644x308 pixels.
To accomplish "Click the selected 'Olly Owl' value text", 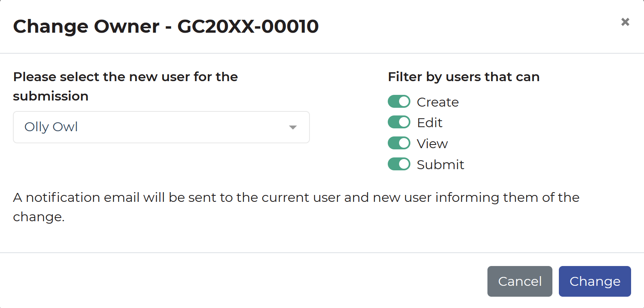I will (x=51, y=127).
